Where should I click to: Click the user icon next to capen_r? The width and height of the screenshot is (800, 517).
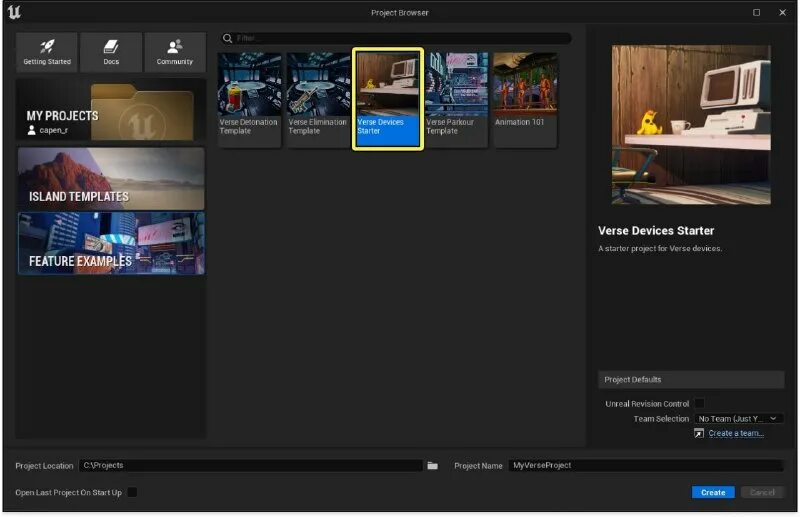[x=32, y=130]
